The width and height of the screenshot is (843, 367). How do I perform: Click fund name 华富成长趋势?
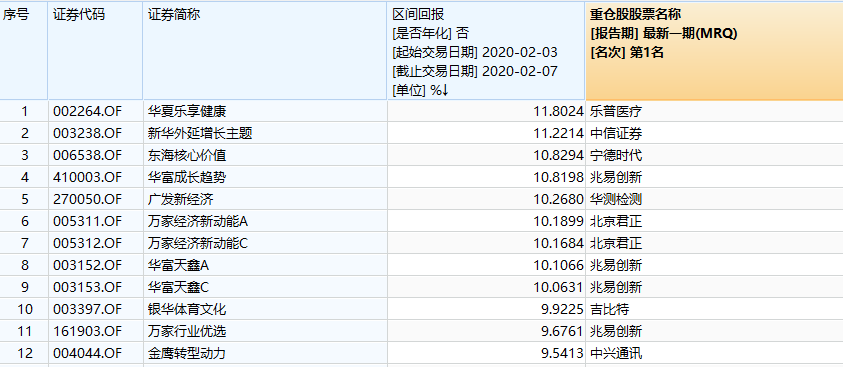tap(187, 177)
